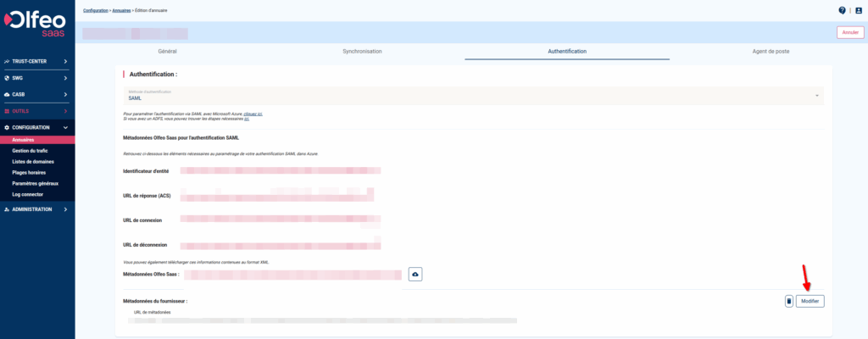Switch to the Synchronisation tab
This screenshot has width=868, height=339.
coord(362,52)
